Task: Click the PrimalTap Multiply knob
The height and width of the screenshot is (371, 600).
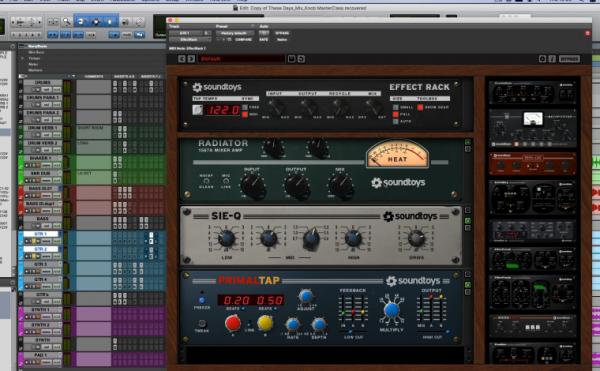Action: coord(391,310)
